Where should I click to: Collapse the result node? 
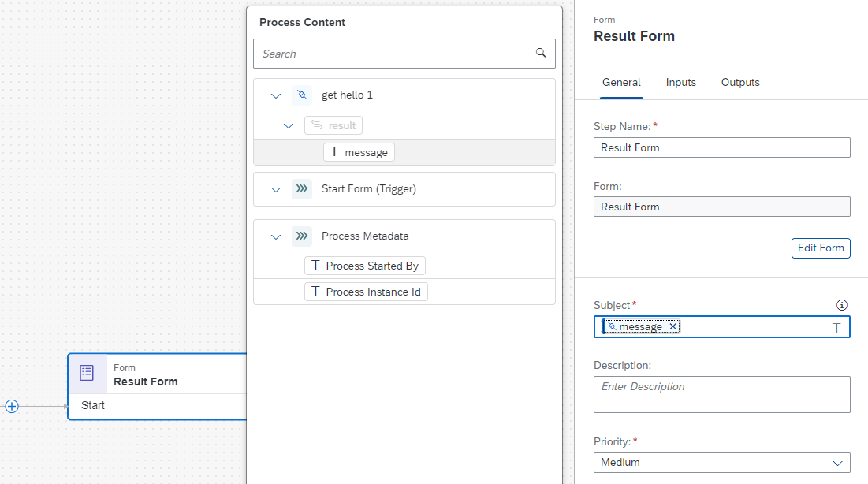click(289, 125)
